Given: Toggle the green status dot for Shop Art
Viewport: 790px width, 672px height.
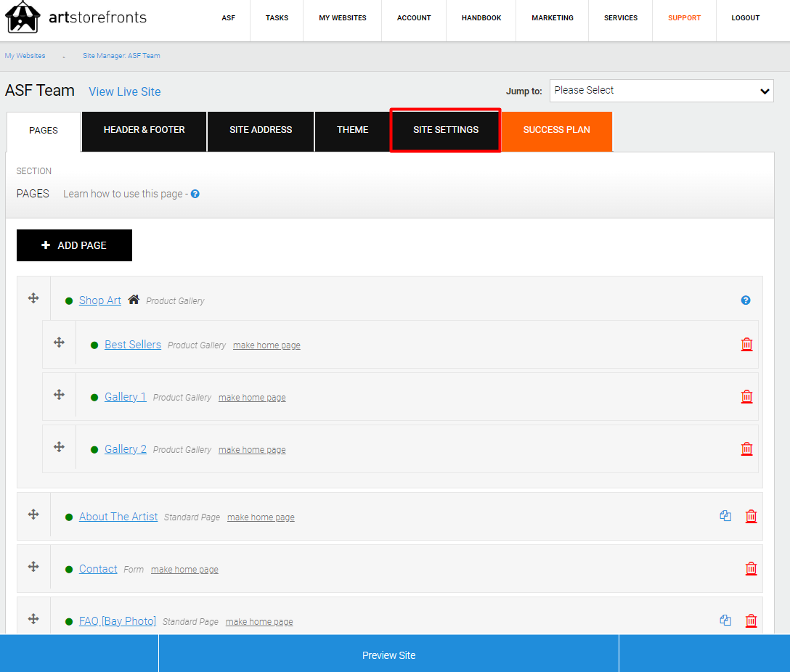Looking at the screenshot, I should (69, 301).
